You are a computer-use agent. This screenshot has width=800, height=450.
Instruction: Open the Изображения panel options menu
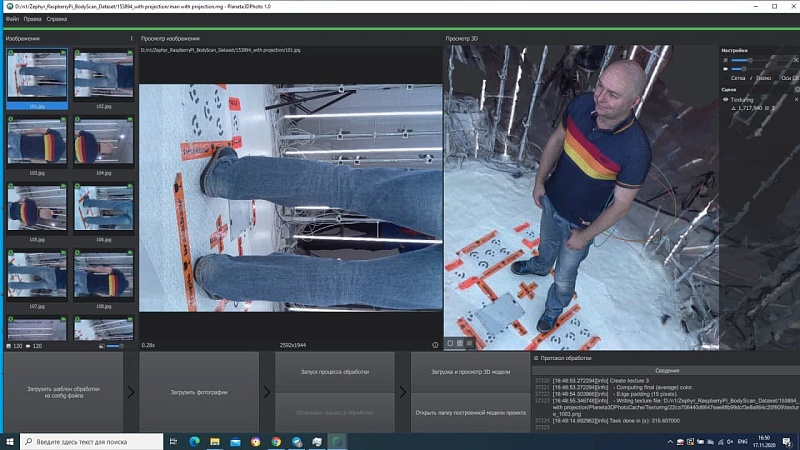pos(132,38)
